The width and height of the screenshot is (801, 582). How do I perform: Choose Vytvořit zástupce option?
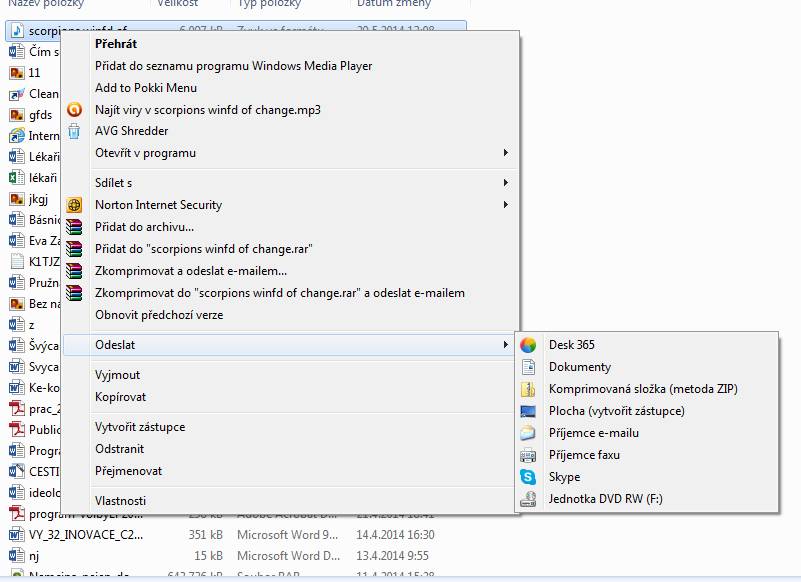click(x=140, y=427)
